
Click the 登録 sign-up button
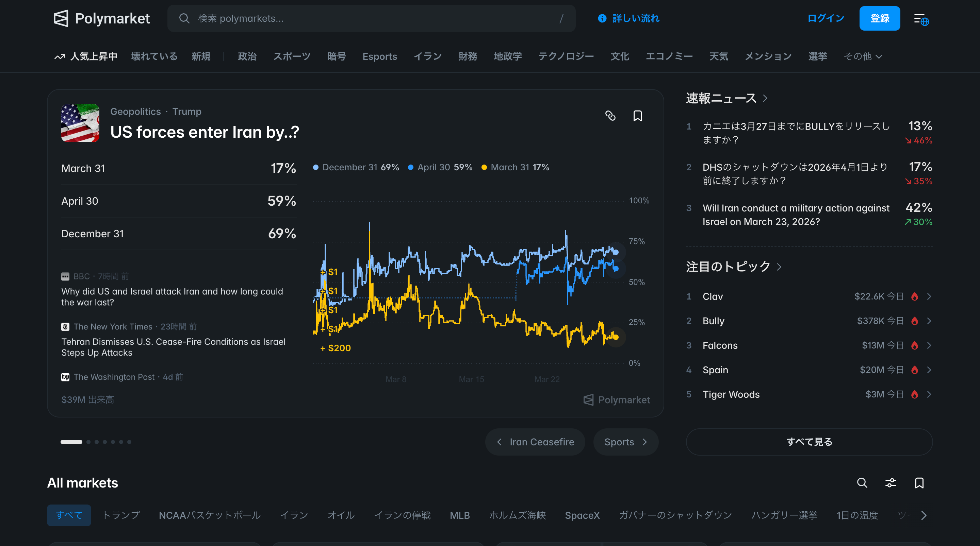click(x=879, y=18)
